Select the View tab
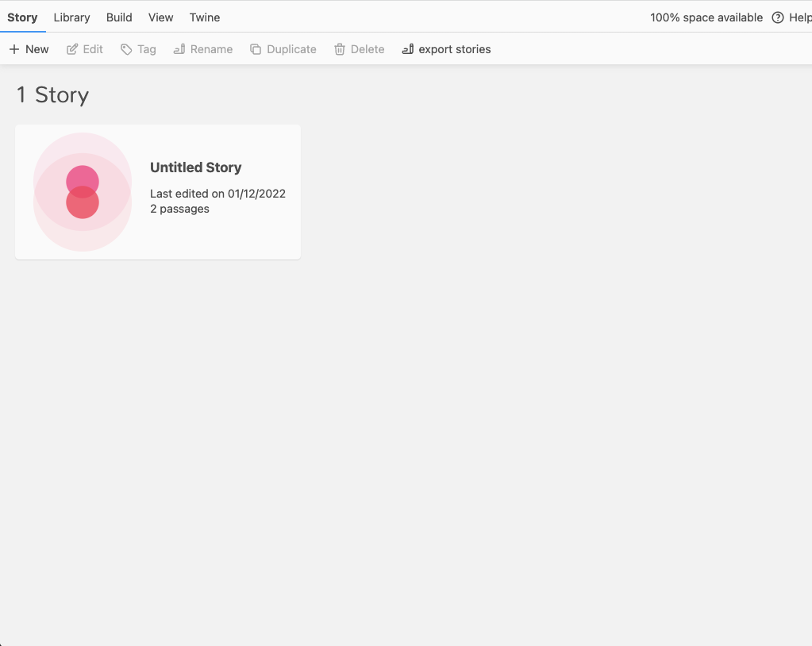 160,17
